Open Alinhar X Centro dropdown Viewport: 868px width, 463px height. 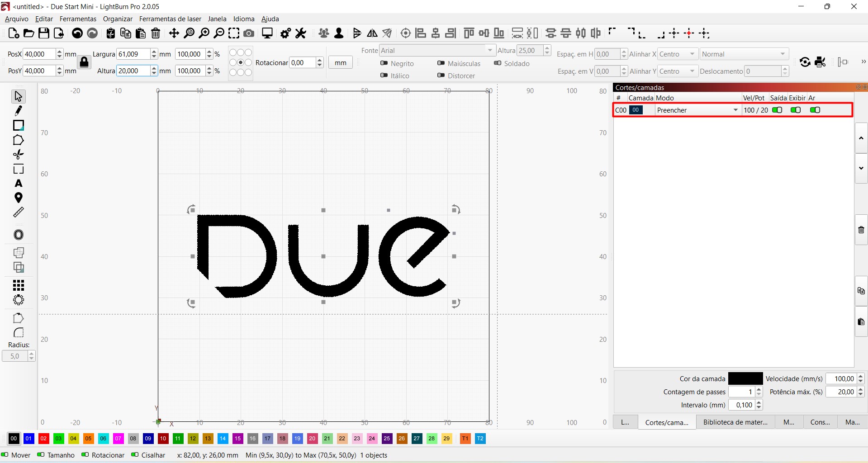[678, 54]
